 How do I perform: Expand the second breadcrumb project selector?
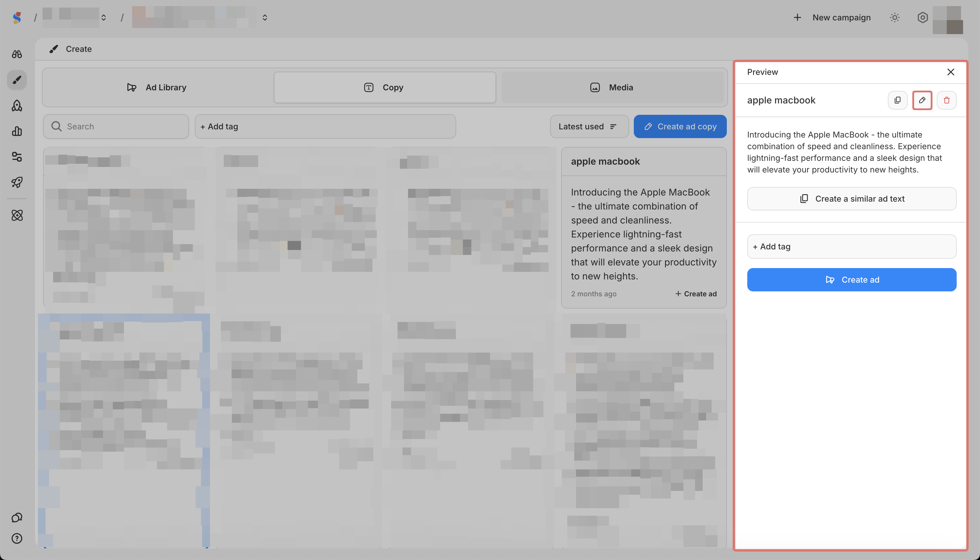point(265,18)
